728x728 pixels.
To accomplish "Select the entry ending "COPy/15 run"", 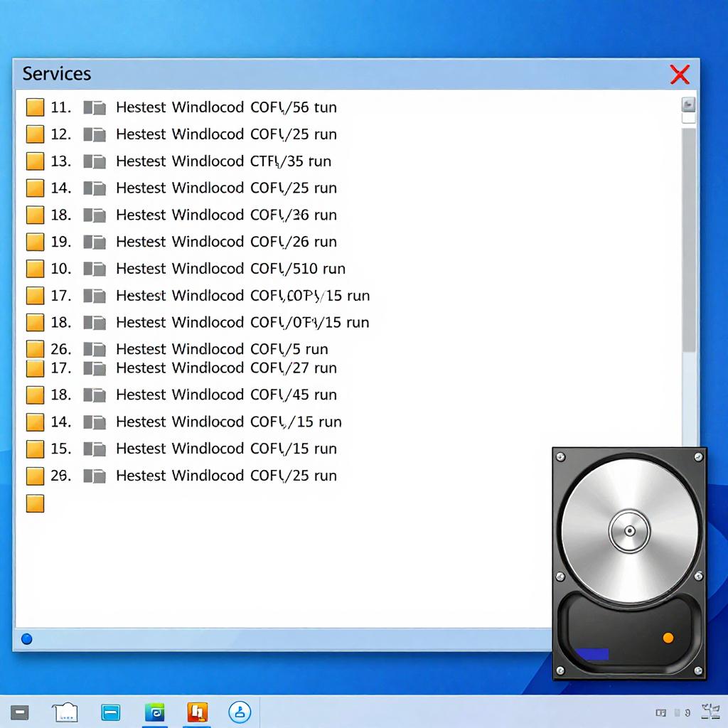I will coord(243,296).
